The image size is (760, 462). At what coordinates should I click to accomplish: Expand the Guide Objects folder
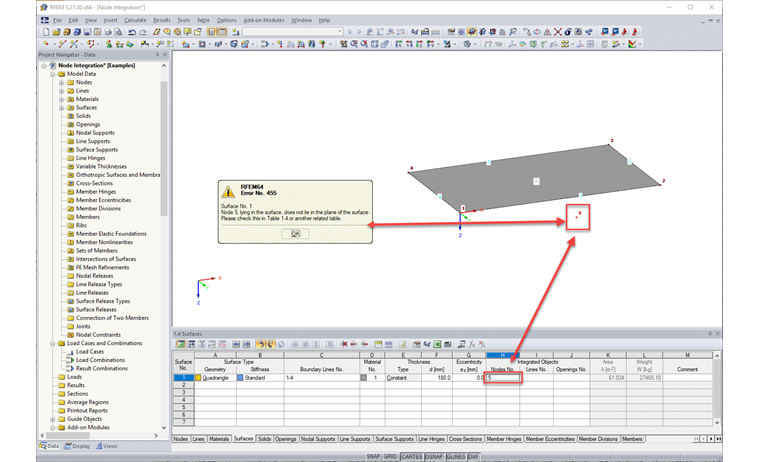(x=53, y=419)
